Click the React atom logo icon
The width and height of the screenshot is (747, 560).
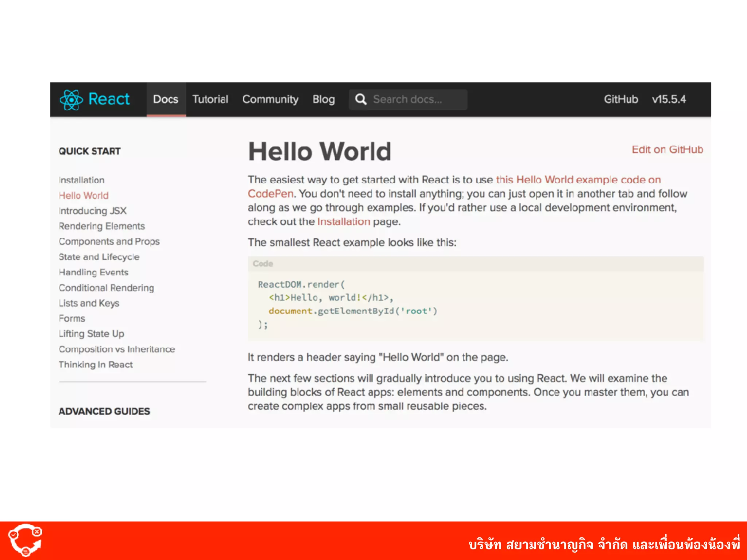(71, 100)
